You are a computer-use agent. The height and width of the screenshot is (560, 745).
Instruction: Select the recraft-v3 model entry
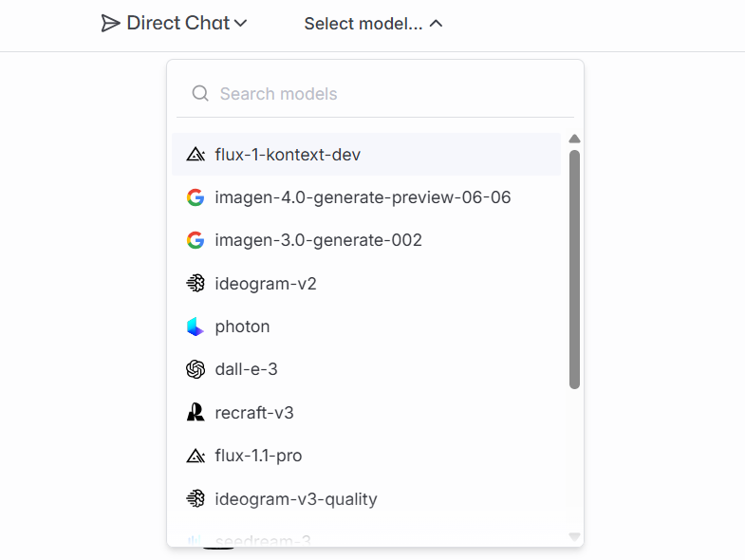255,413
